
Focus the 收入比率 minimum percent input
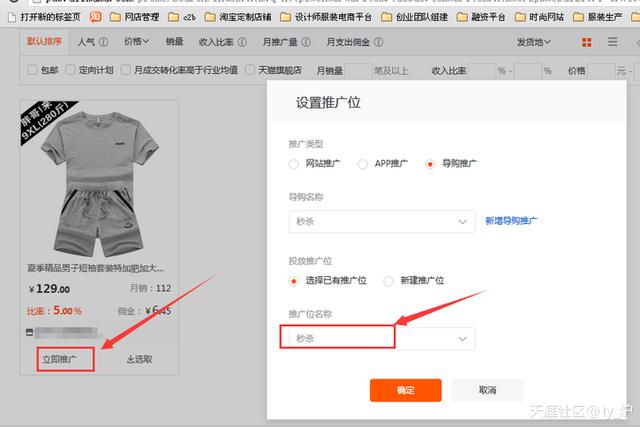[x=481, y=71]
